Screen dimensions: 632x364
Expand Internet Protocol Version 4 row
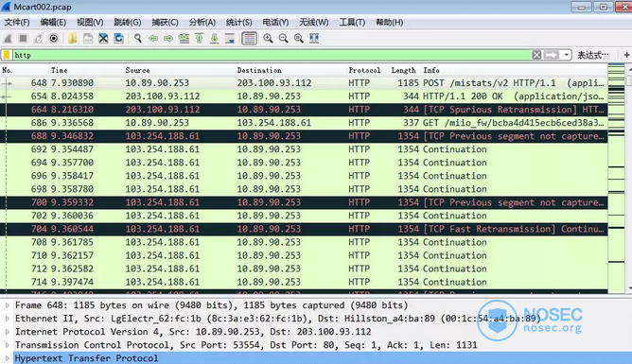pos(8,332)
